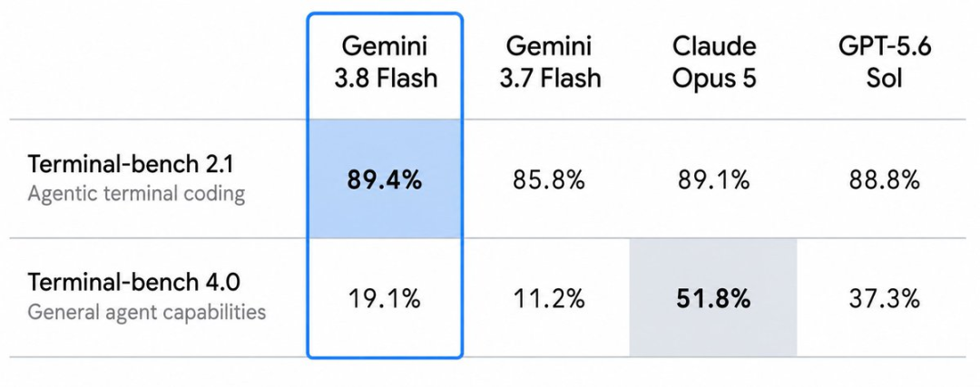Select the 89.1% score cell

(x=714, y=181)
